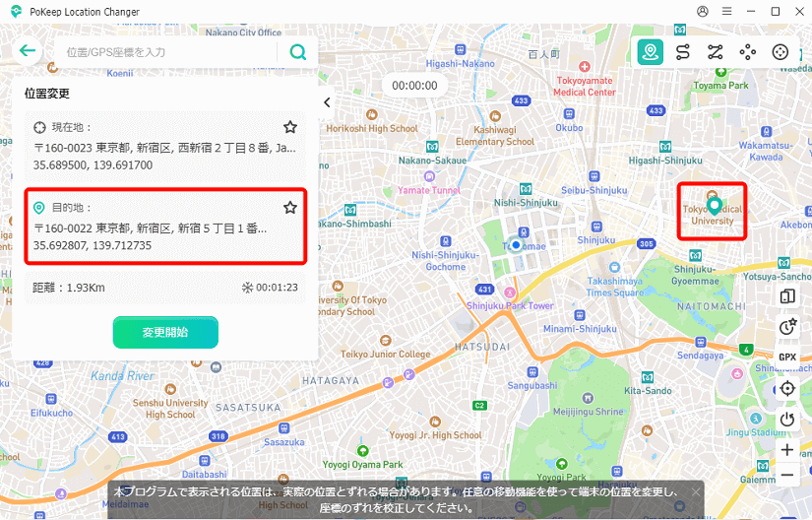Switch to multi-spot route mode
Viewport: 812px width, 520px height.
tap(715, 52)
